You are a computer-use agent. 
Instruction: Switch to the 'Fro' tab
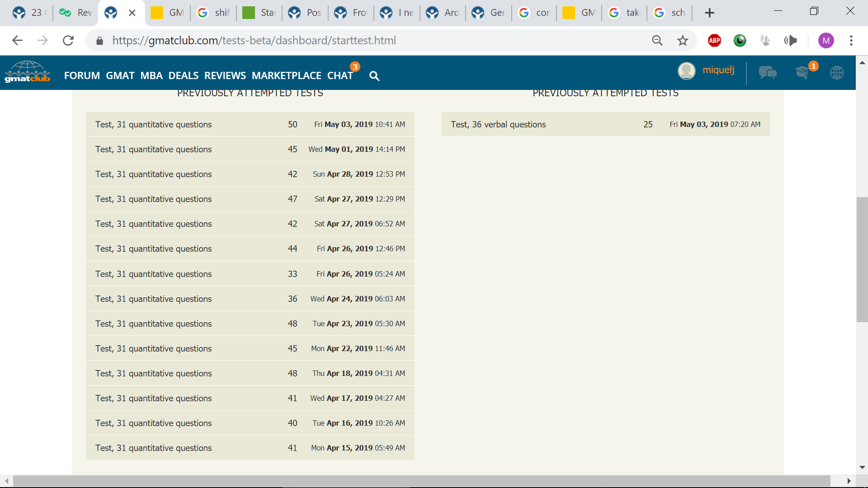point(351,13)
